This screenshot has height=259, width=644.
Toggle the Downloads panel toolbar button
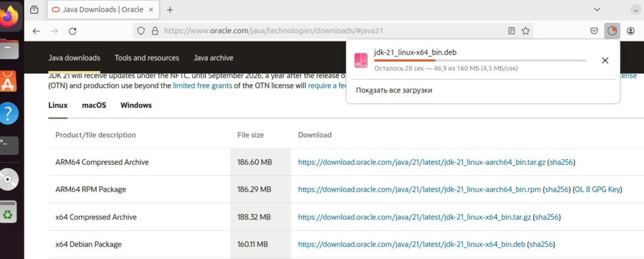[x=612, y=31]
